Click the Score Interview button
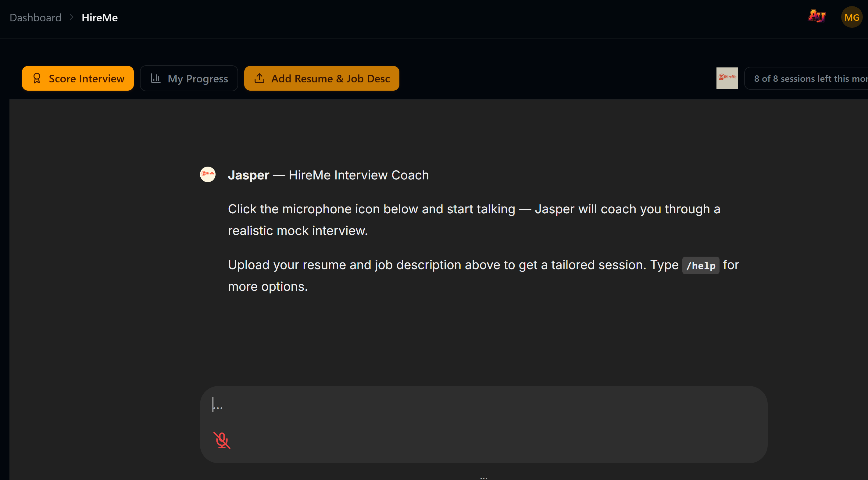Image resolution: width=868 pixels, height=480 pixels. pos(78,78)
